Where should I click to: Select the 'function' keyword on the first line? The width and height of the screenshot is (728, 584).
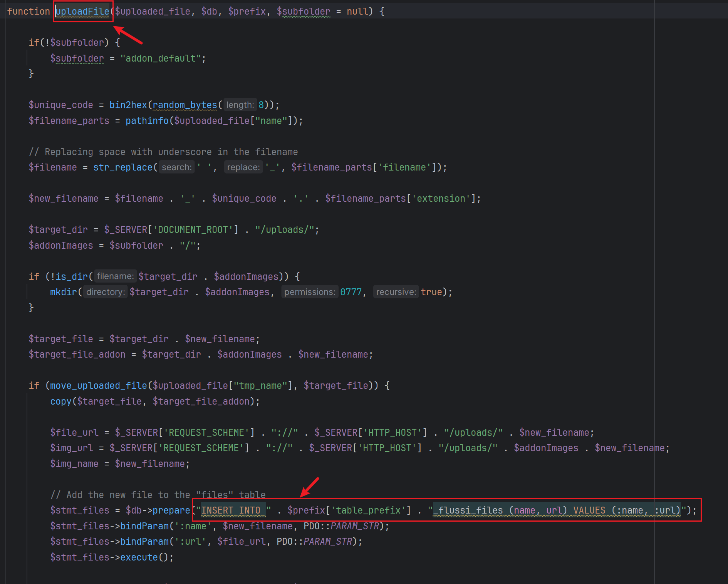click(29, 12)
